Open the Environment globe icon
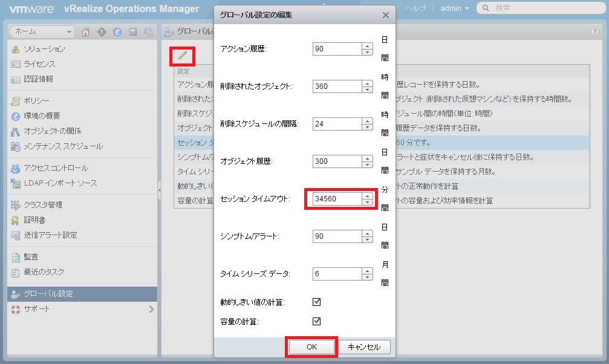Screen dimensions: 609x364 [117, 32]
